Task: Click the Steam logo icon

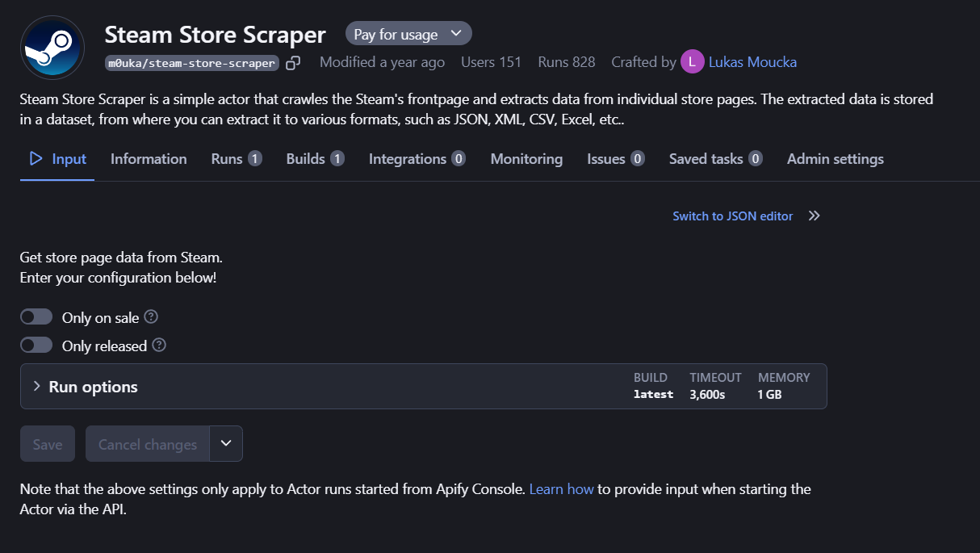Action: [x=52, y=47]
